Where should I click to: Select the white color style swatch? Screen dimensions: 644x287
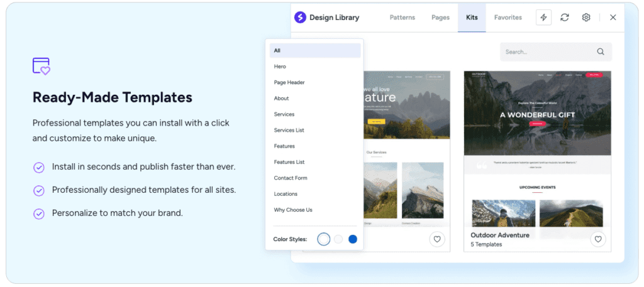(x=324, y=239)
